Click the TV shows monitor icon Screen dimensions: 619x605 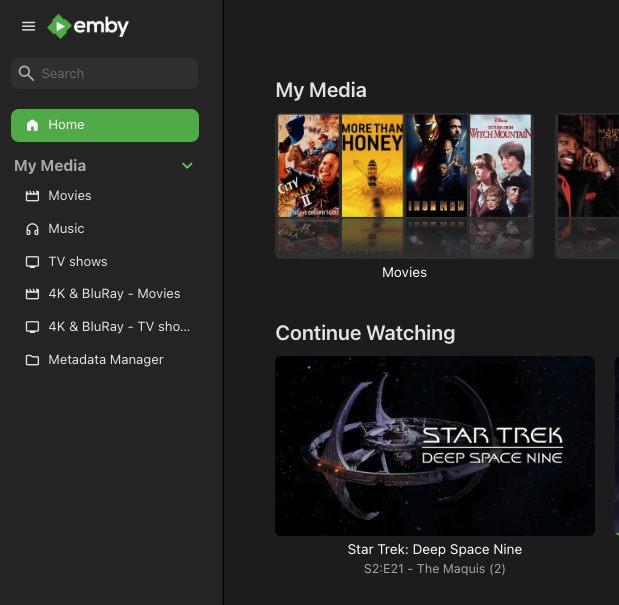(32, 262)
